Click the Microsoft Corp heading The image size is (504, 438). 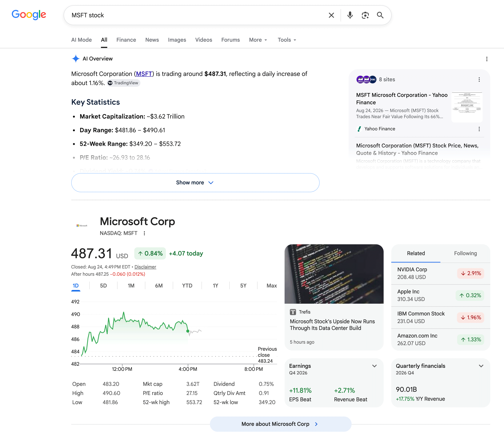(137, 221)
